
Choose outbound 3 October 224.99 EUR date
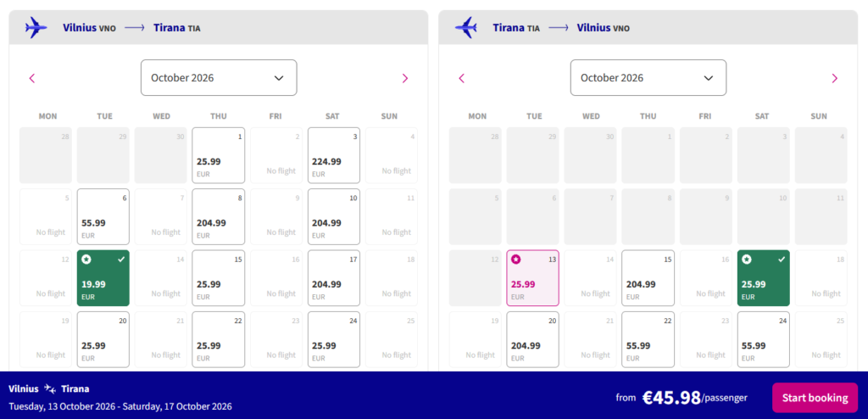(x=334, y=155)
